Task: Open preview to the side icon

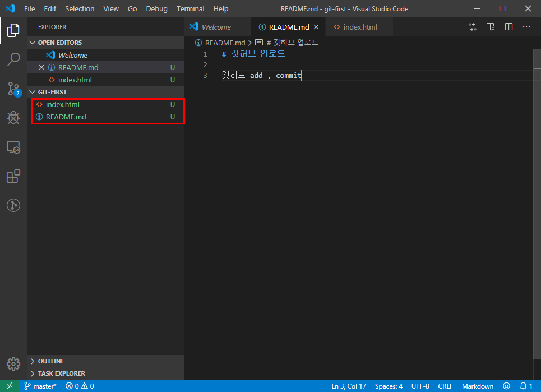Action: tap(491, 27)
